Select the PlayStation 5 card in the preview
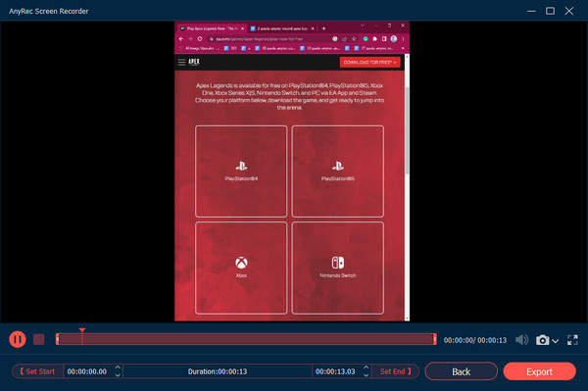Screen dimensions: 588x391 [x=338, y=171]
